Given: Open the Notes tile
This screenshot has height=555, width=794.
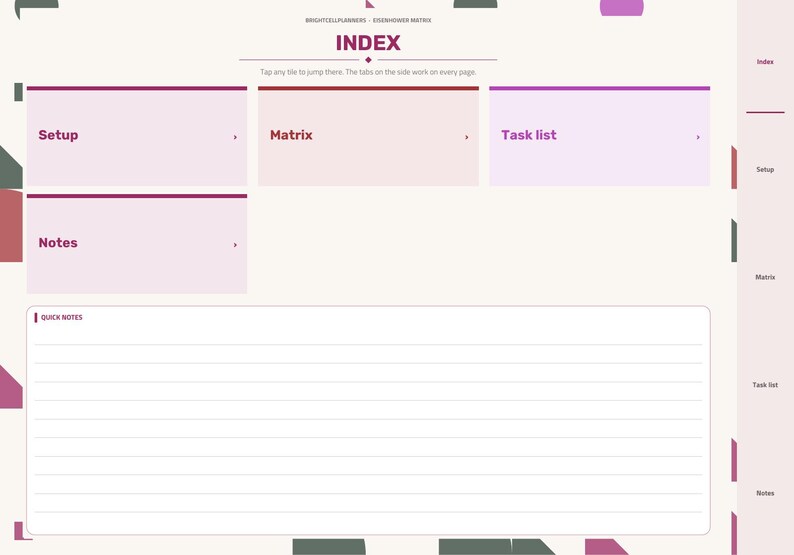Looking at the screenshot, I should click(x=137, y=244).
